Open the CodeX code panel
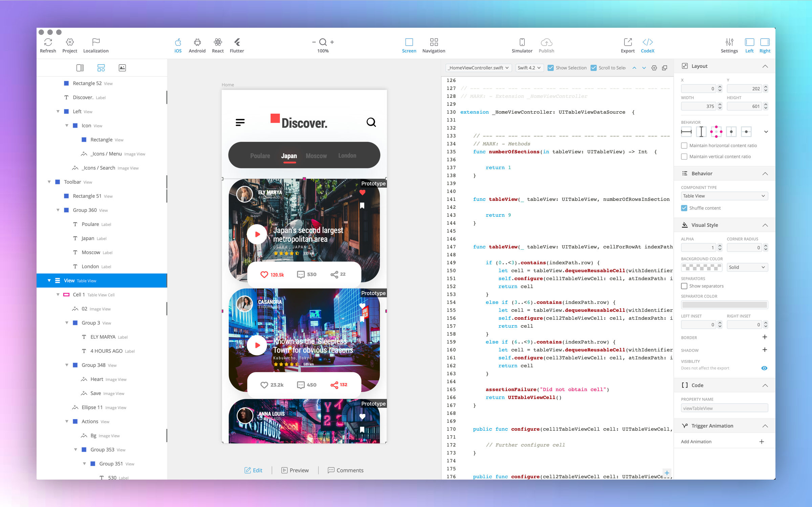The height and width of the screenshot is (507, 812). pos(647,42)
